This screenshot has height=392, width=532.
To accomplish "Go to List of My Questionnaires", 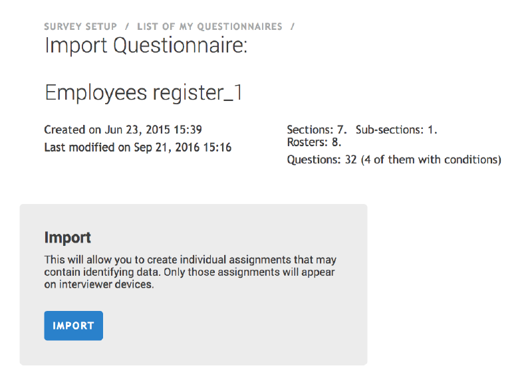I will click(209, 27).
